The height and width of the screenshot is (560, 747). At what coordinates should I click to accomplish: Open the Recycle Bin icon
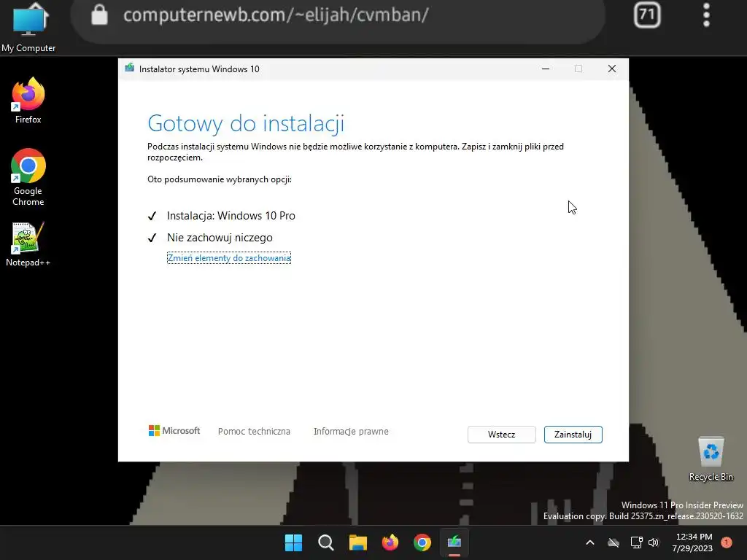[x=711, y=459]
